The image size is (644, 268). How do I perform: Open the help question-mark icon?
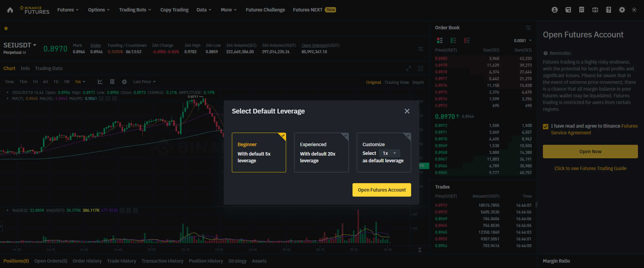click(x=608, y=10)
